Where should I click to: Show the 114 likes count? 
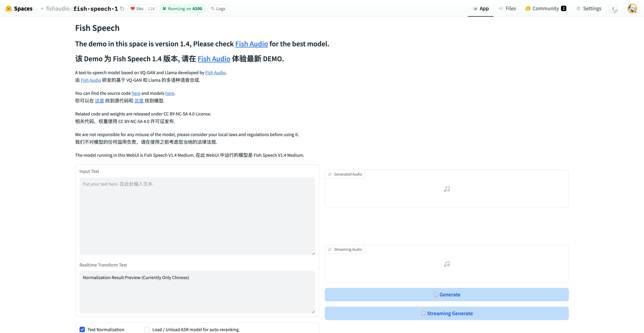coord(151,9)
